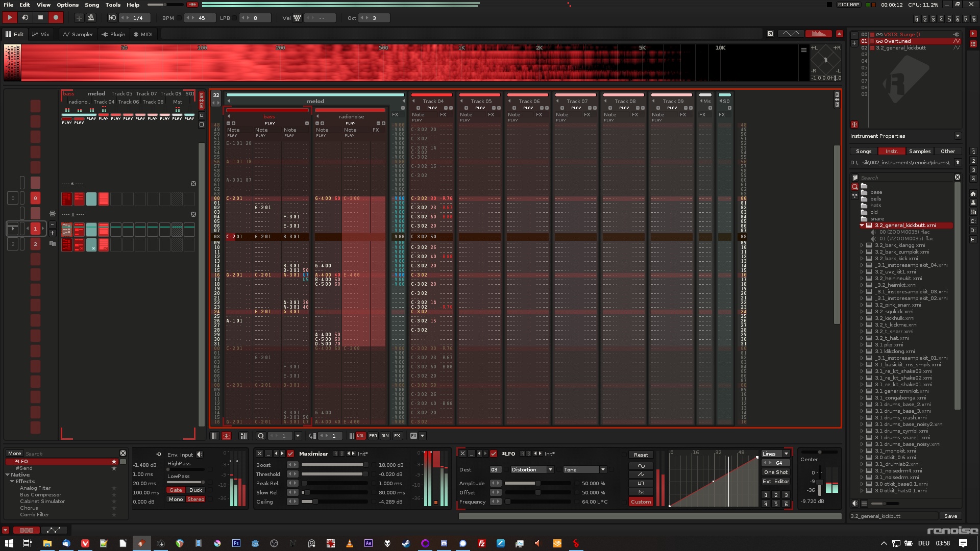Adjust the Maximizer Boost slider
980x551 pixels.
(x=334, y=465)
